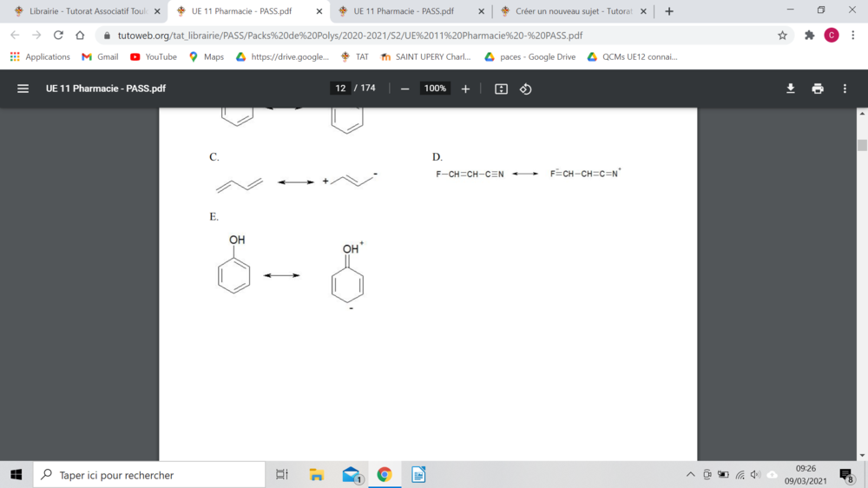Rotate the document counterclockwise
The image size is (868, 488).
(x=525, y=89)
